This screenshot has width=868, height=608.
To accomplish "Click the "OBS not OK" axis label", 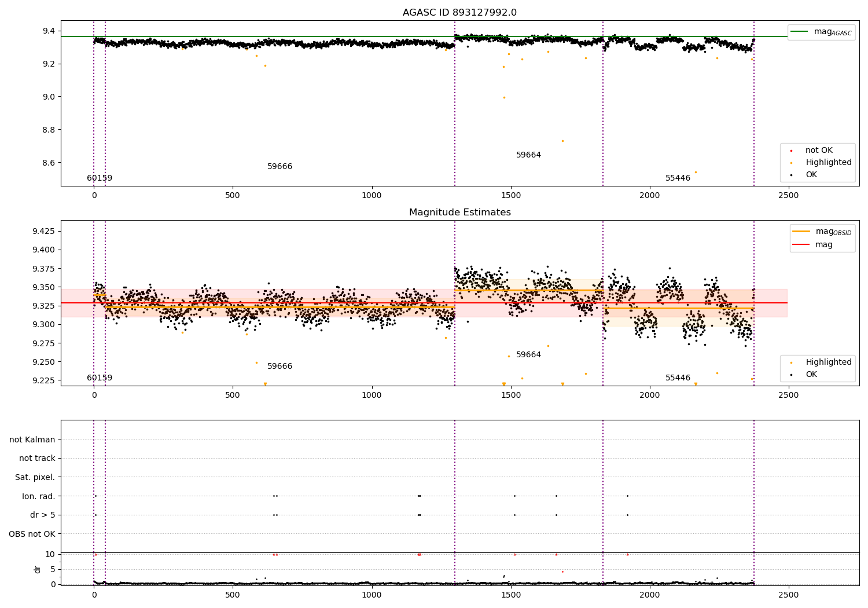I will [x=32, y=534].
